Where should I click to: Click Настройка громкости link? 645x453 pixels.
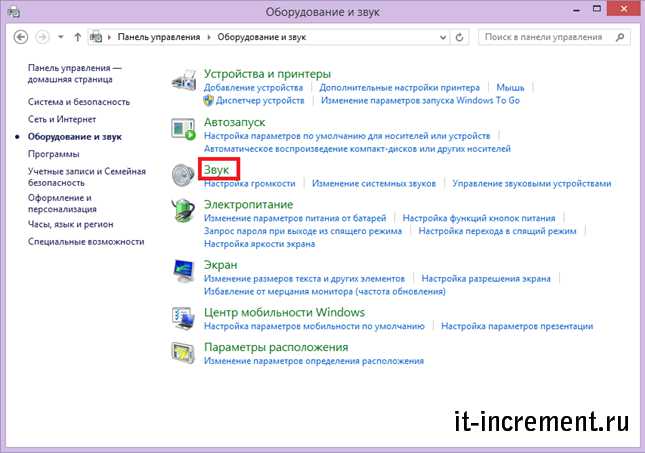click(x=250, y=184)
